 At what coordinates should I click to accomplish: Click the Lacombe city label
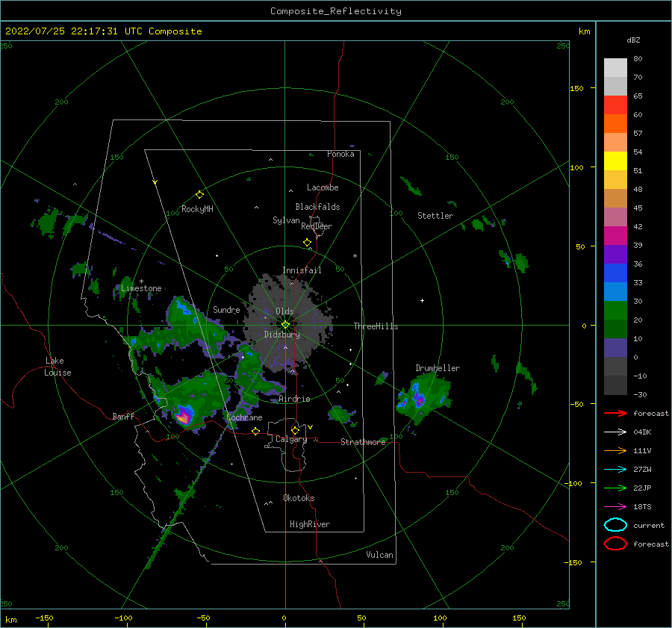[x=323, y=187]
